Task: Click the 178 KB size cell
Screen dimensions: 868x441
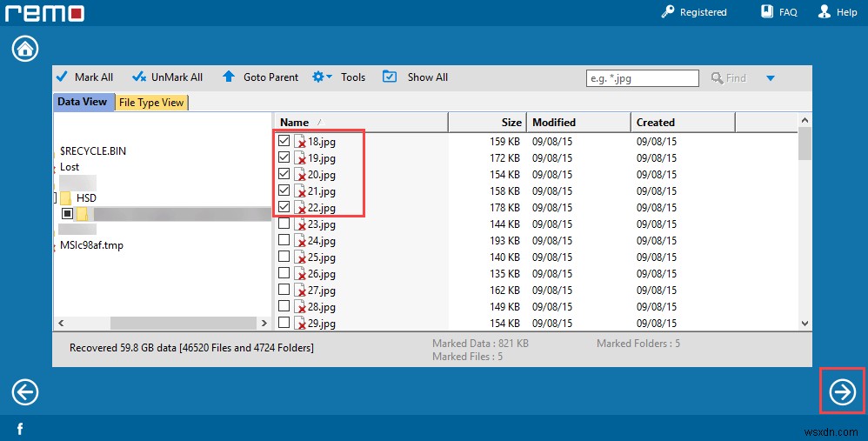Action: pyautogui.click(x=504, y=208)
